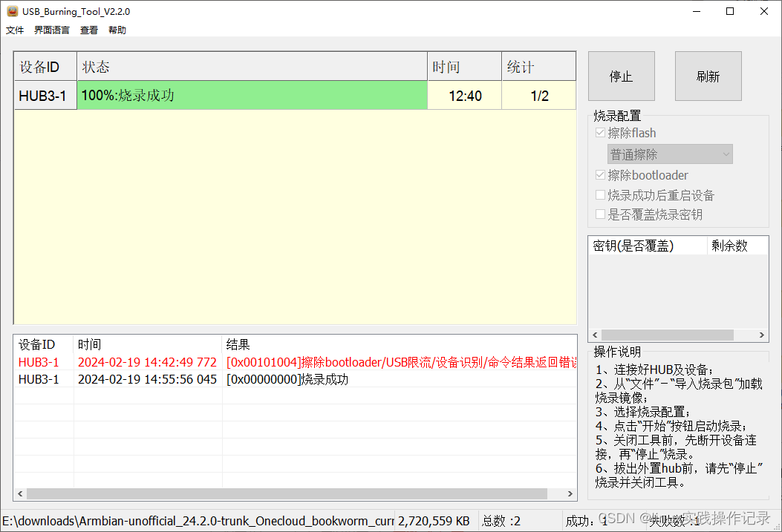
Task: Toggle the 擦除flash checkbox
Action: [x=600, y=132]
